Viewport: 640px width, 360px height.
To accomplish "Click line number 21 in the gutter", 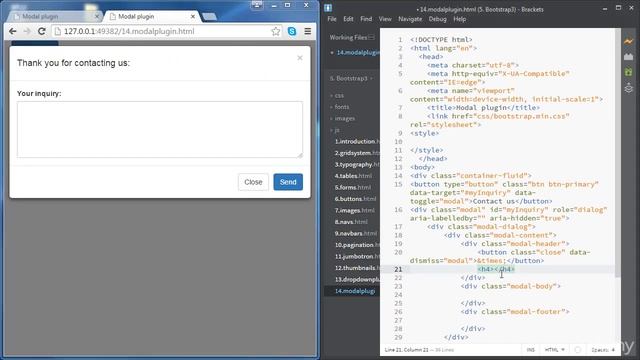I will pyautogui.click(x=398, y=269).
